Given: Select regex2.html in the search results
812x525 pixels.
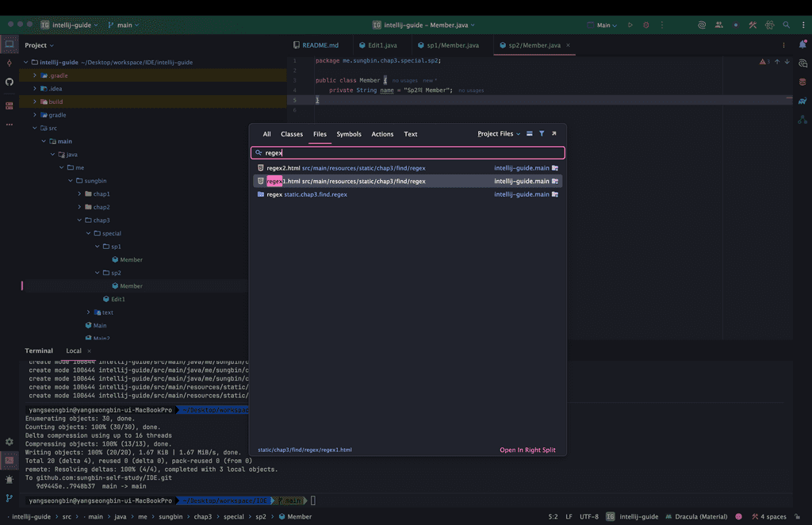Looking at the screenshot, I should 283,168.
